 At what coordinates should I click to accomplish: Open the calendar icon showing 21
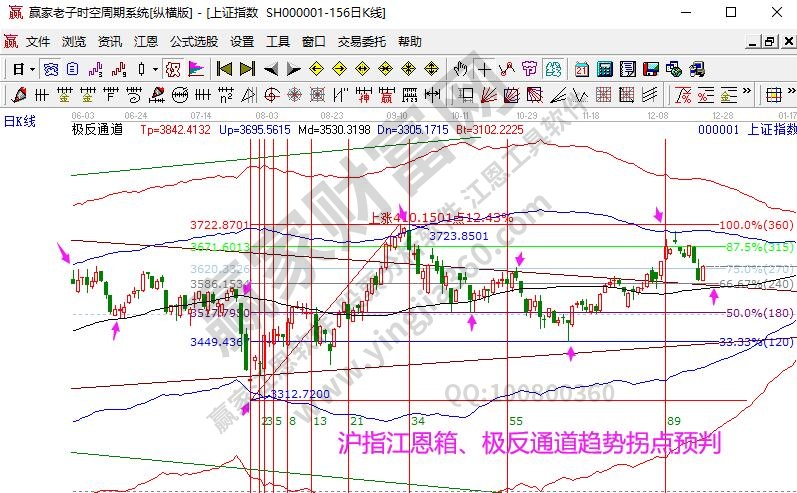click(582, 69)
